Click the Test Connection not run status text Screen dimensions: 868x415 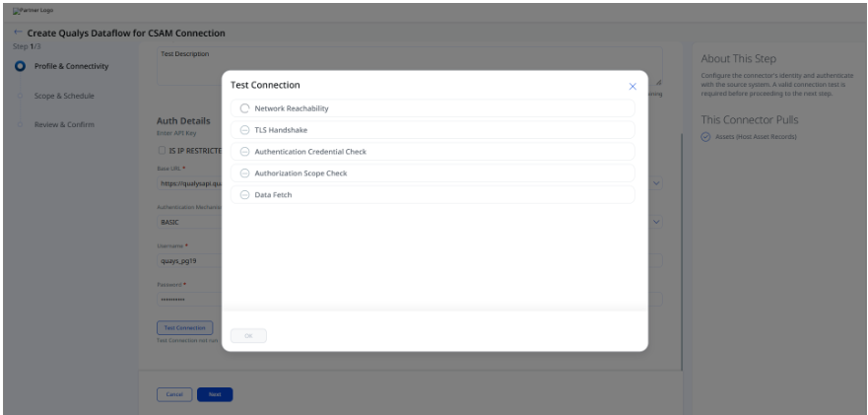pyautogui.click(x=187, y=340)
